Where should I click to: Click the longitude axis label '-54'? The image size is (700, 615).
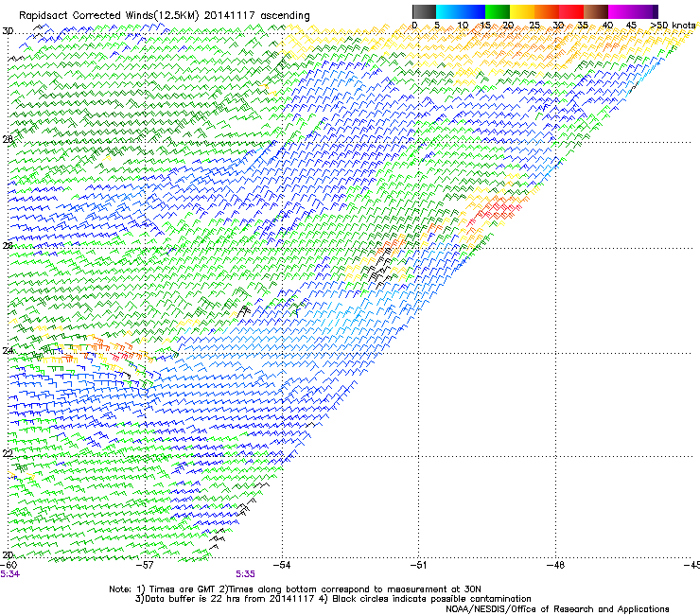282,565
